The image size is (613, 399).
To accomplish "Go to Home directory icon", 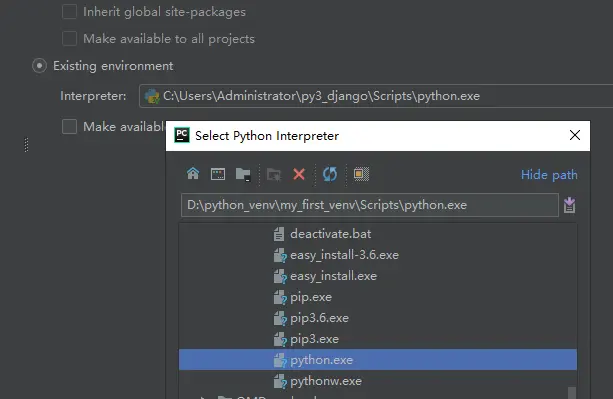I will [x=193, y=174].
